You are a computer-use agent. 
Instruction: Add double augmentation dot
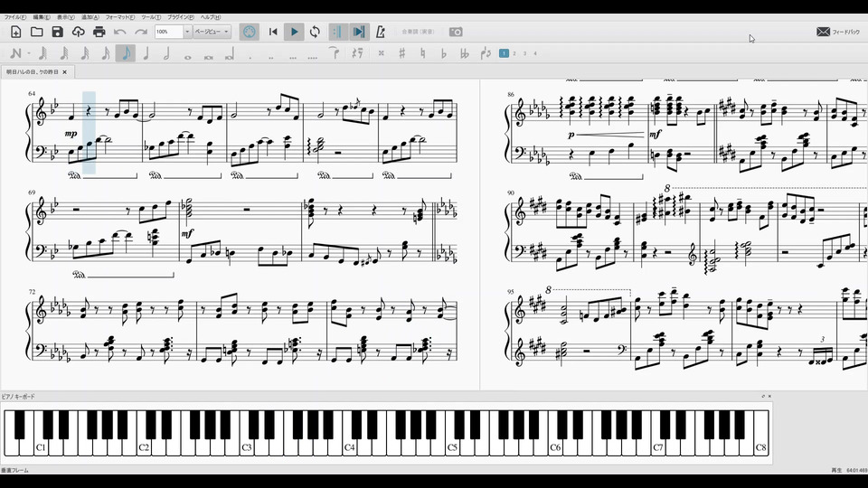click(x=270, y=57)
